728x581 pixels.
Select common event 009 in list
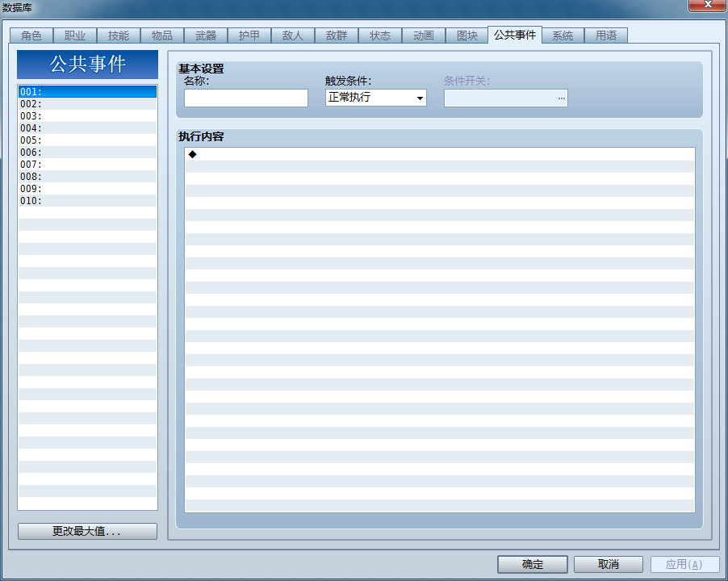pos(87,188)
